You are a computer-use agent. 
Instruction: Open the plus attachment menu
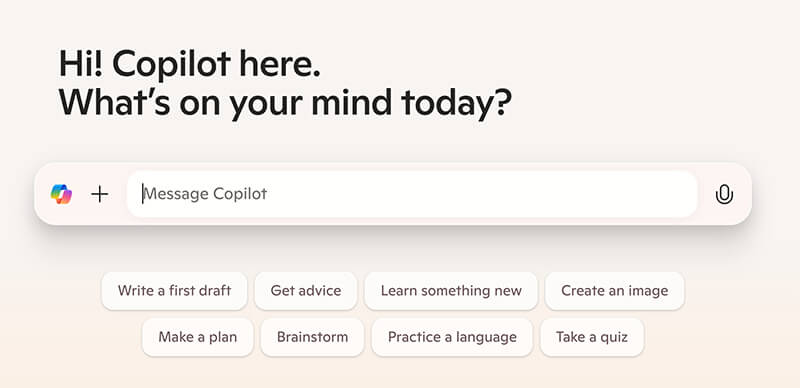point(99,194)
